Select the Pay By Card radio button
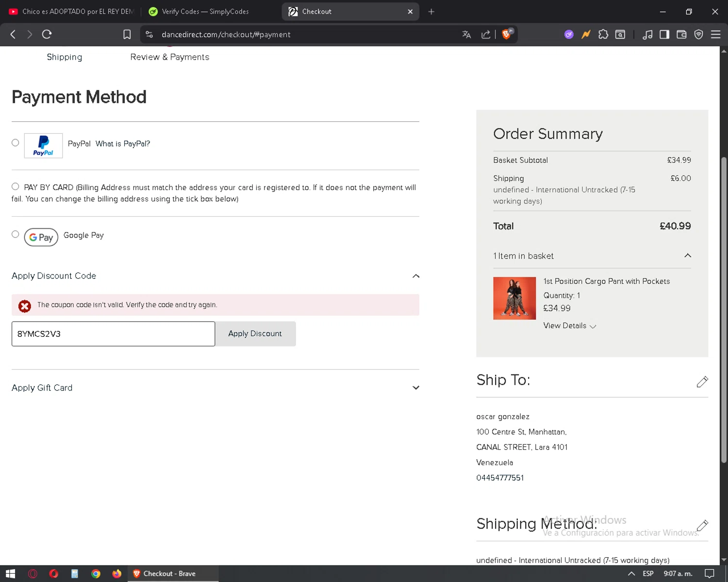This screenshot has width=728, height=582. point(16,186)
